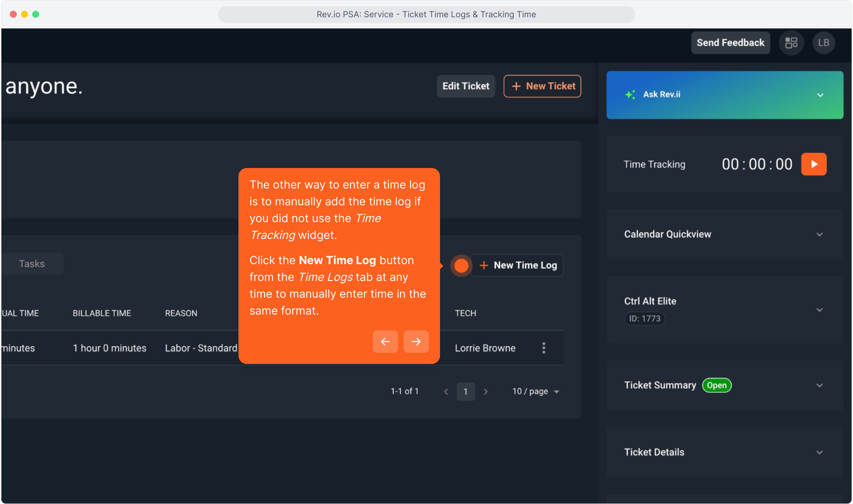Open the dashboard widgets layout icon
Viewport: 853px width, 504px height.
tap(791, 43)
